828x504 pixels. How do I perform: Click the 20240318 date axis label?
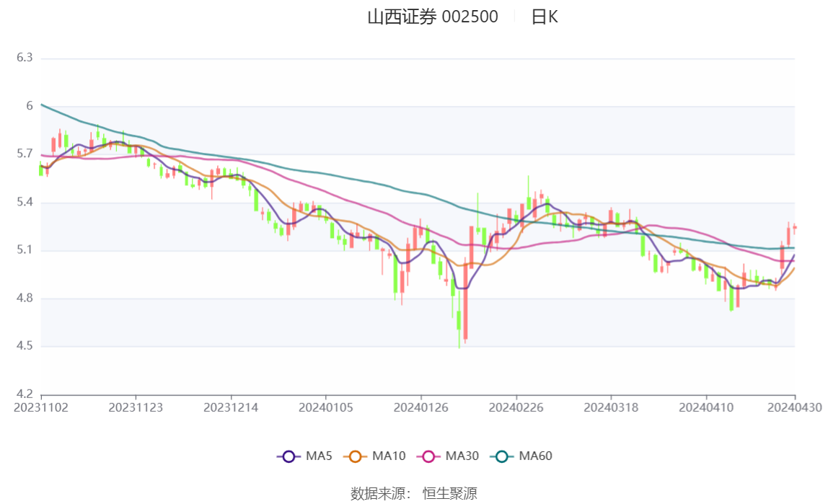tap(611, 407)
